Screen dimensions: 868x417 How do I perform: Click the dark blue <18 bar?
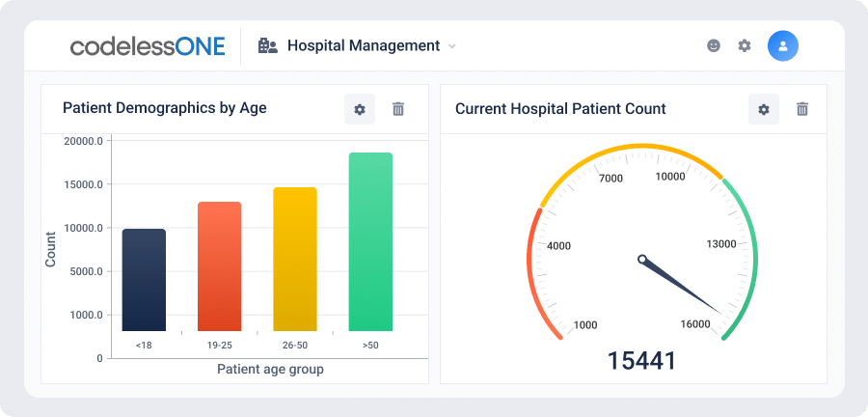click(144, 280)
